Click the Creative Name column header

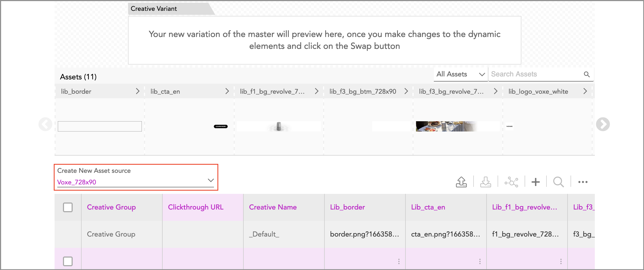273,207
